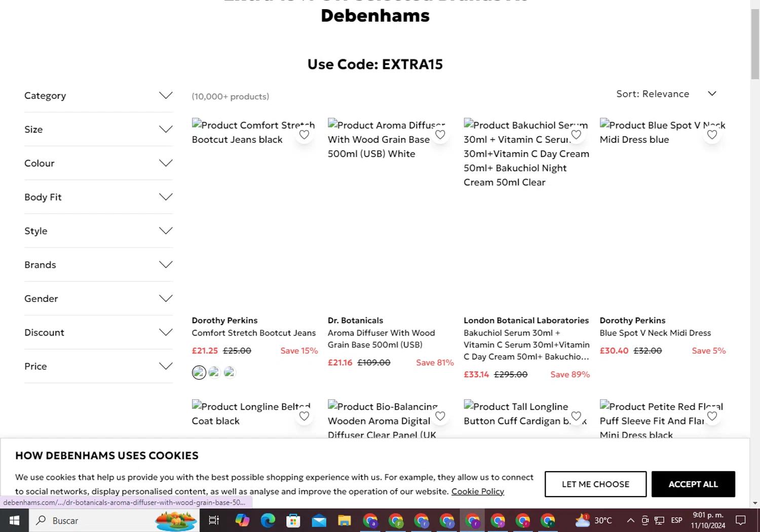Screen dimensions: 760x532
Task: Launch Copilot from the taskbar
Action: [x=242, y=520]
